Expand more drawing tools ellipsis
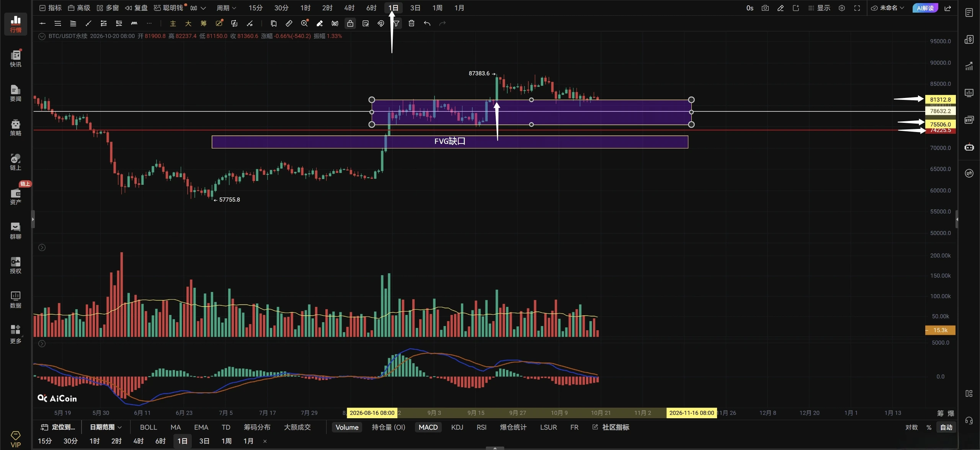 pos(149,23)
